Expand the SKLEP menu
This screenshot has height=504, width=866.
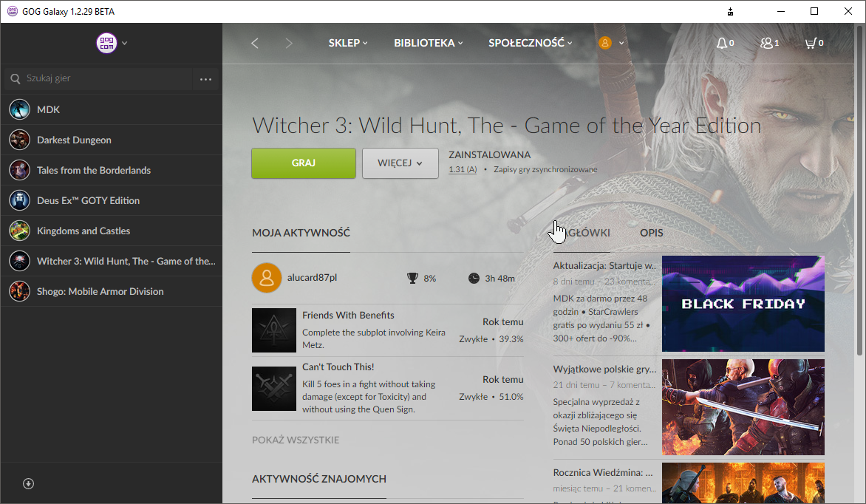click(348, 43)
